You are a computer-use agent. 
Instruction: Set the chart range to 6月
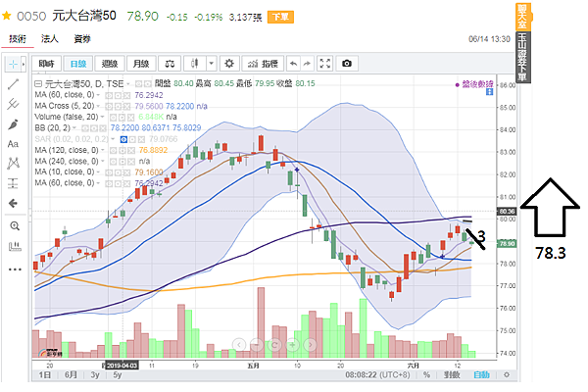point(70,375)
